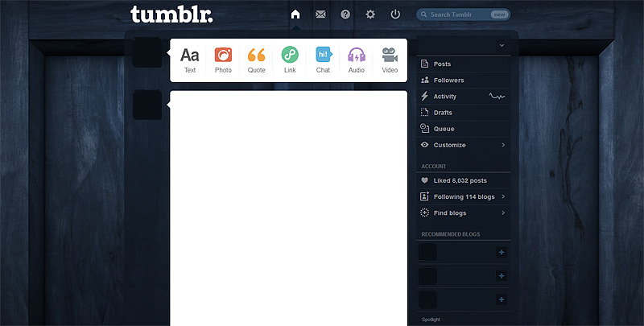
Task: Open the inbox envelope icon
Action: click(x=320, y=14)
